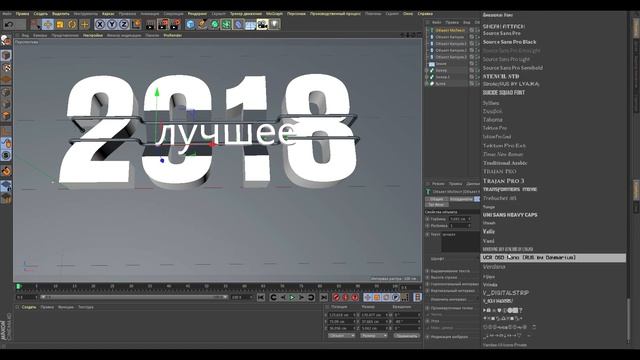This screenshot has height=360, width=640.
Task: Open the floor environment objects icon
Action: 250,24
